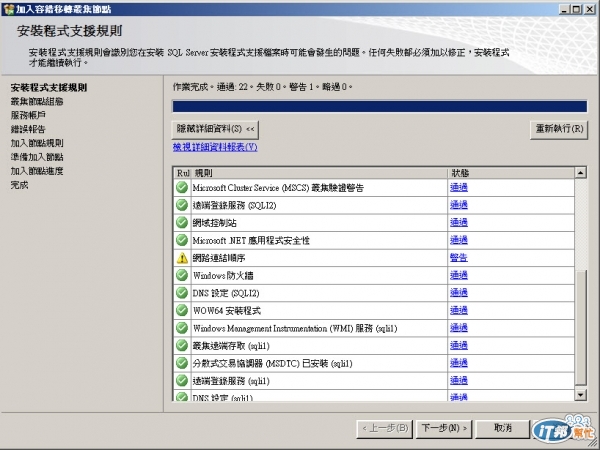Click green check icon for Windows 防火牆

coord(182,276)
